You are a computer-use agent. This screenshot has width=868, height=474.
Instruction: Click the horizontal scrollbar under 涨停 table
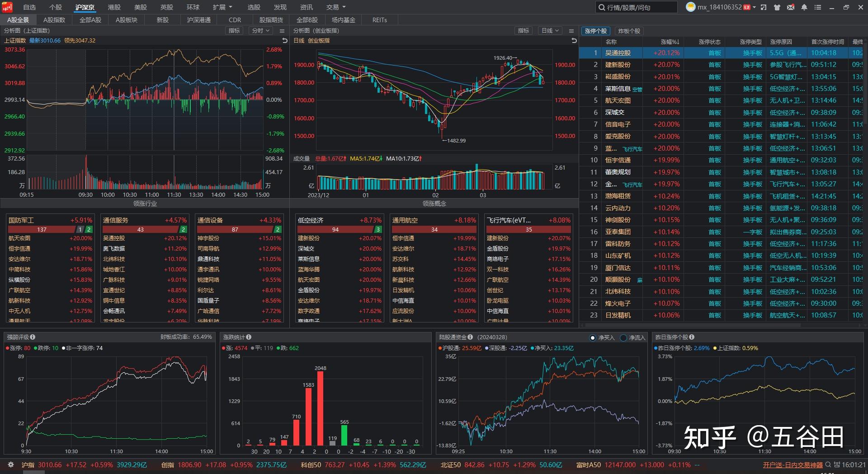[x=693, y=325]
